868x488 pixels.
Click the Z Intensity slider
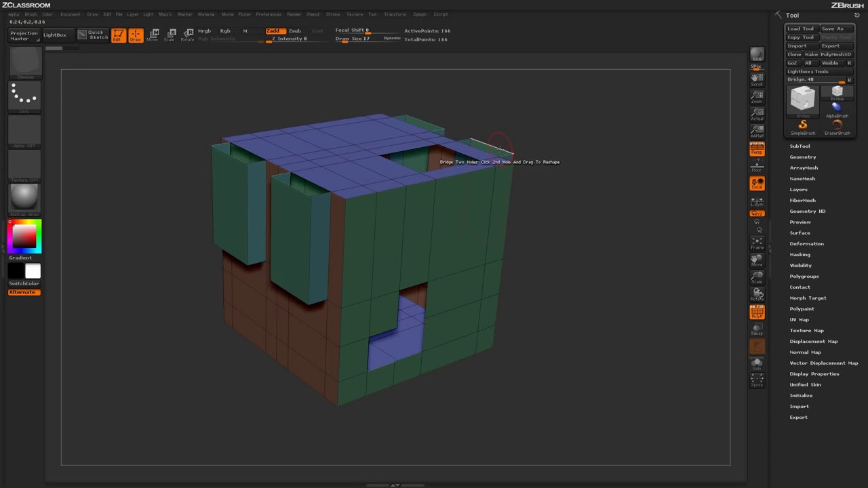(x=289, y=39)
